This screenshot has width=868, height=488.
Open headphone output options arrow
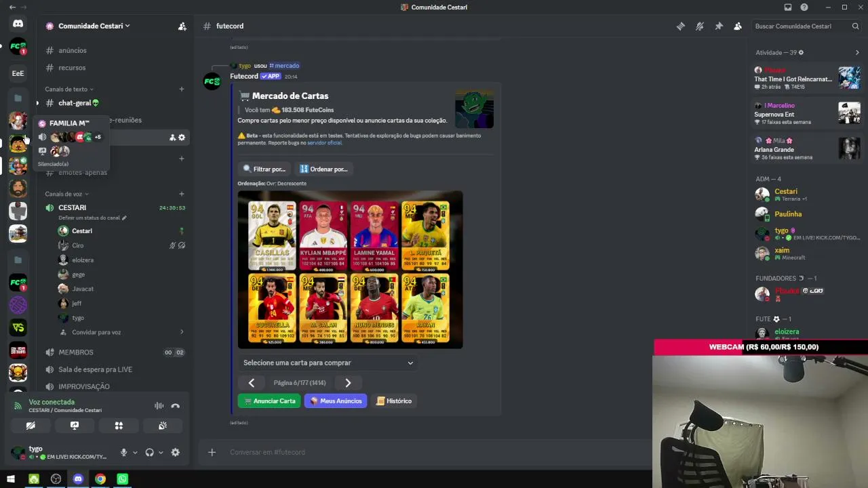pos(161,453)
